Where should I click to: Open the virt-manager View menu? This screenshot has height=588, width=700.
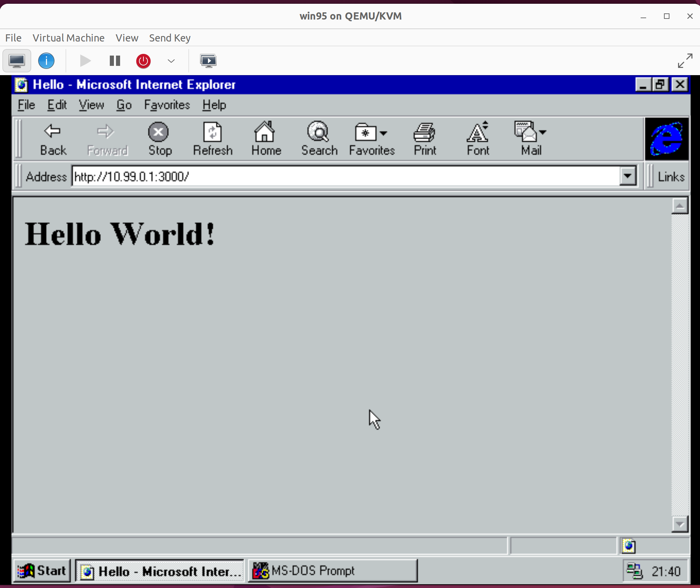(x=127, y=38)
